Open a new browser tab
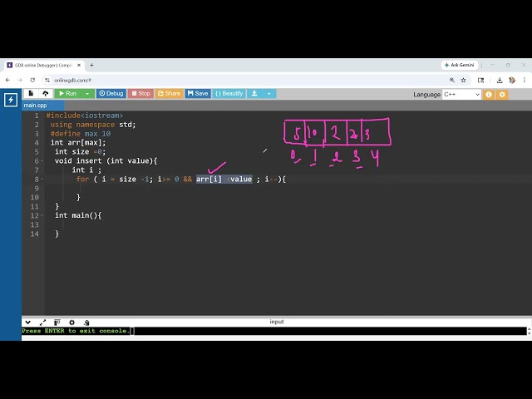Viewport: 532px width, 399px height. [x=91, y=65]
